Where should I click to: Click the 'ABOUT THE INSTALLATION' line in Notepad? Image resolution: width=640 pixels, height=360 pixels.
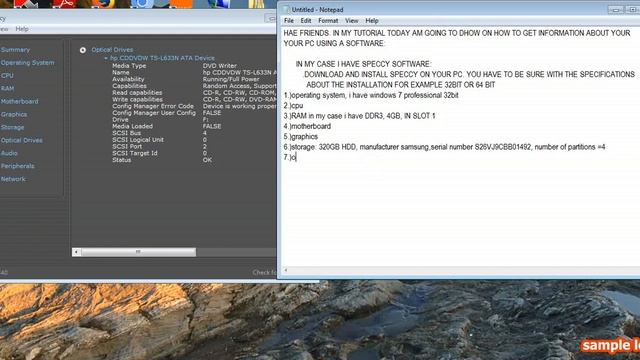point(400,85)
